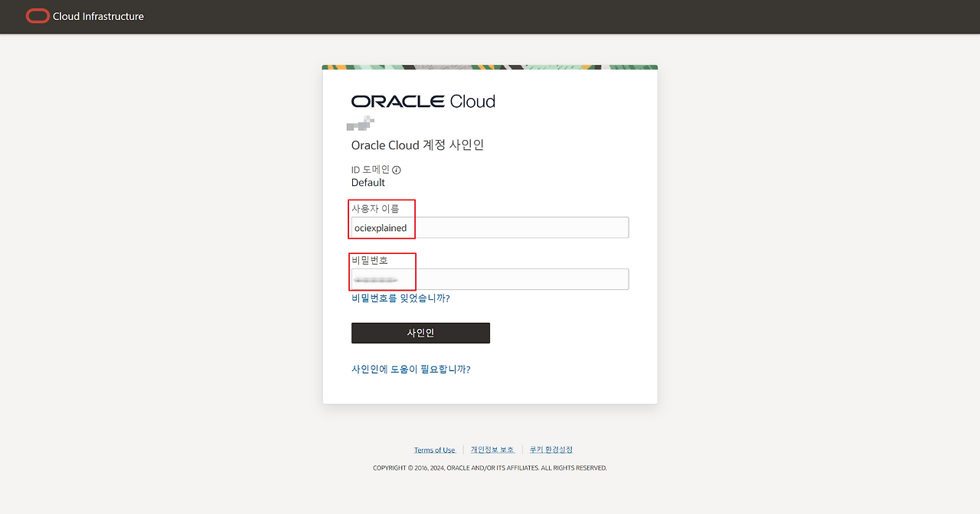
Task: Click the copyright notice in the footer
Action: click(490, 468)
